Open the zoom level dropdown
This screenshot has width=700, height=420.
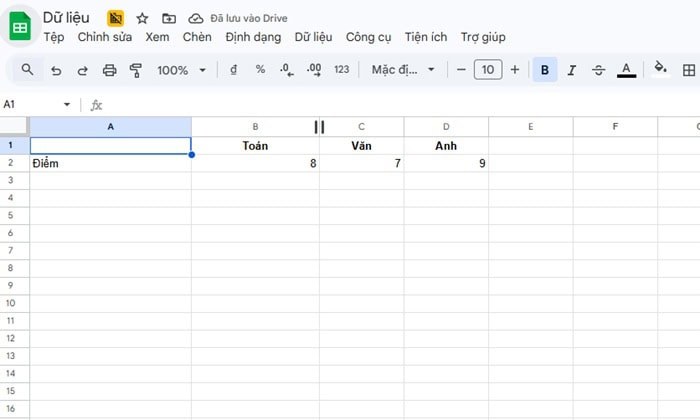181,70
